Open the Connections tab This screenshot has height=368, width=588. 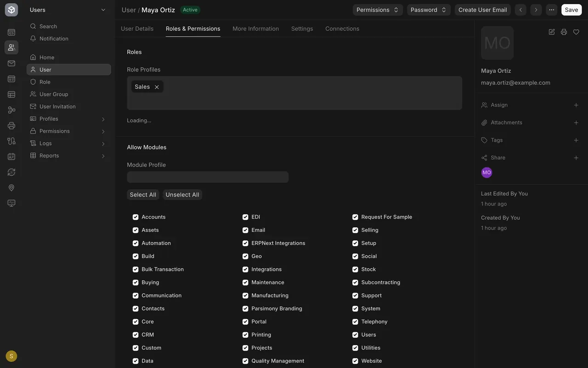pos(342,29)
